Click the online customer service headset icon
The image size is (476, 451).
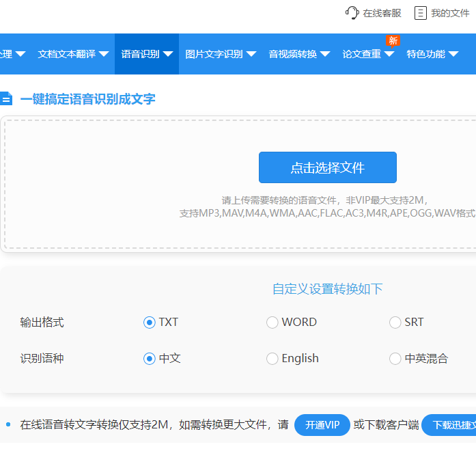pos(352,13)
